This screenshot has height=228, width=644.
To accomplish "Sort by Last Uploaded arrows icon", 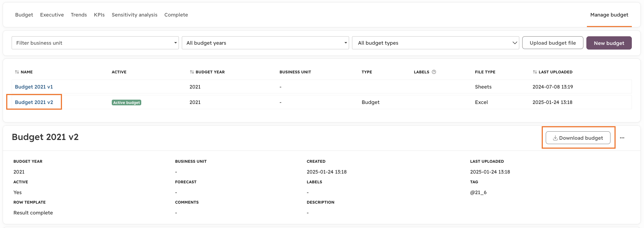I will click(535, 72).
